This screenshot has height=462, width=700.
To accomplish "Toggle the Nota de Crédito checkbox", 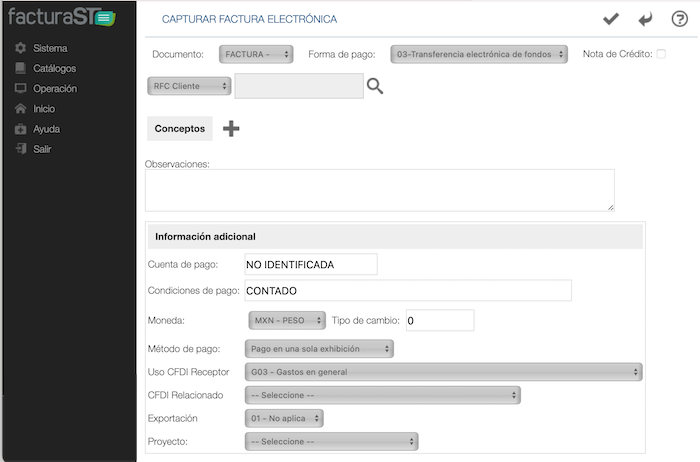I will pyautogui.click(x=661, y=54).
